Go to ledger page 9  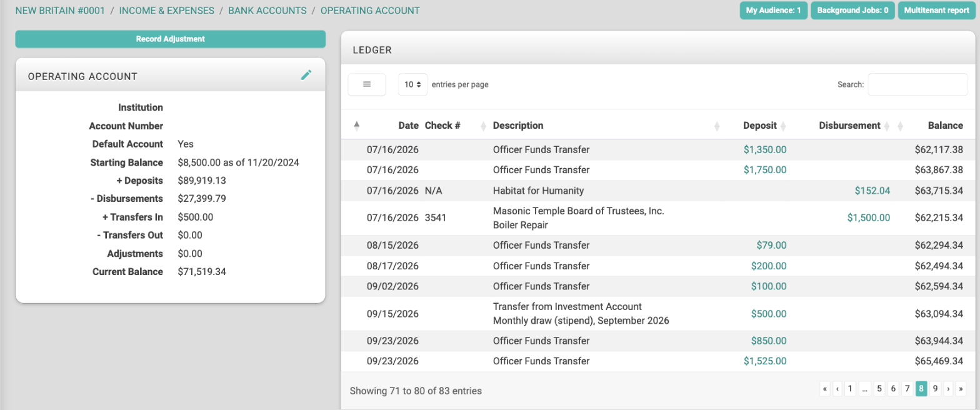click(935, 389)
